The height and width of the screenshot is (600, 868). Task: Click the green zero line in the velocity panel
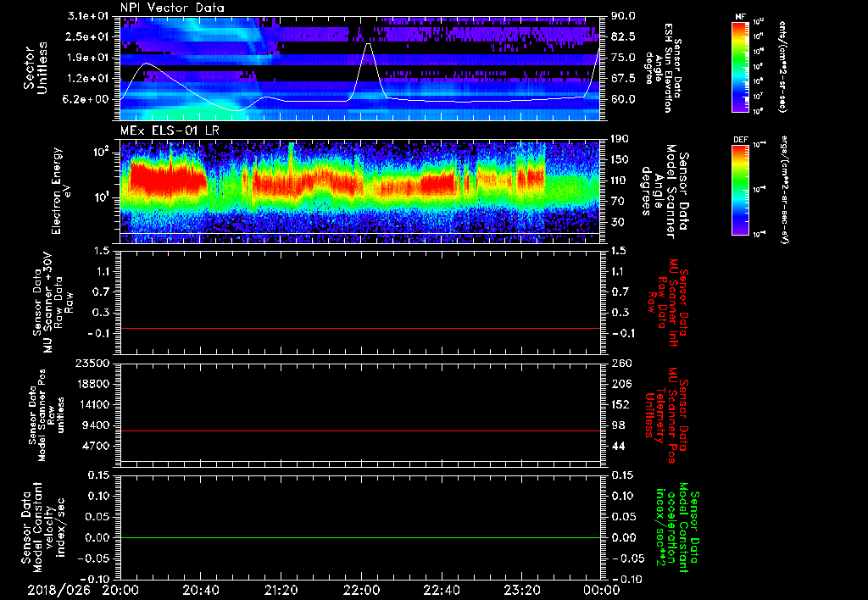click(x=359, y=537)
